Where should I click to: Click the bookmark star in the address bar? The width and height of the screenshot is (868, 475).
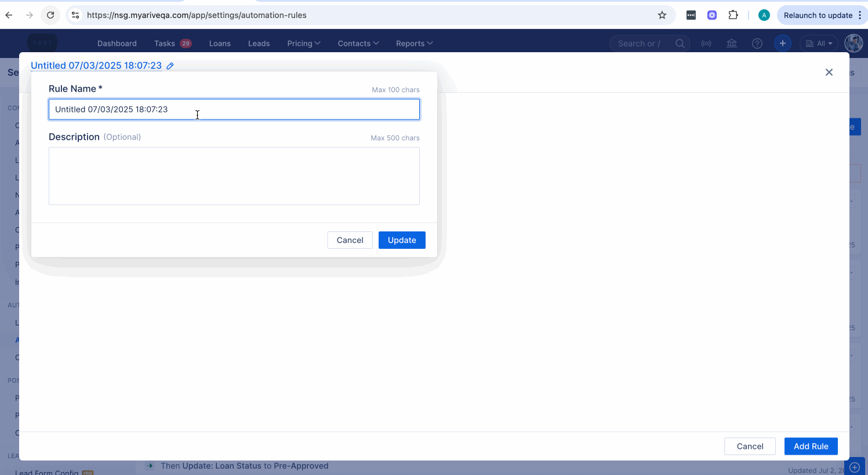[x=662, y=15]
